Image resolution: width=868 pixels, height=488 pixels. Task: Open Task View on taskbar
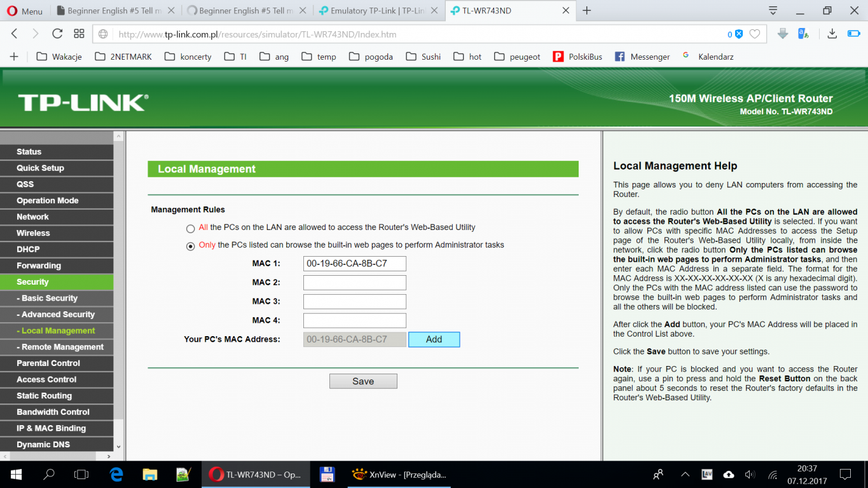click(81, 474)
